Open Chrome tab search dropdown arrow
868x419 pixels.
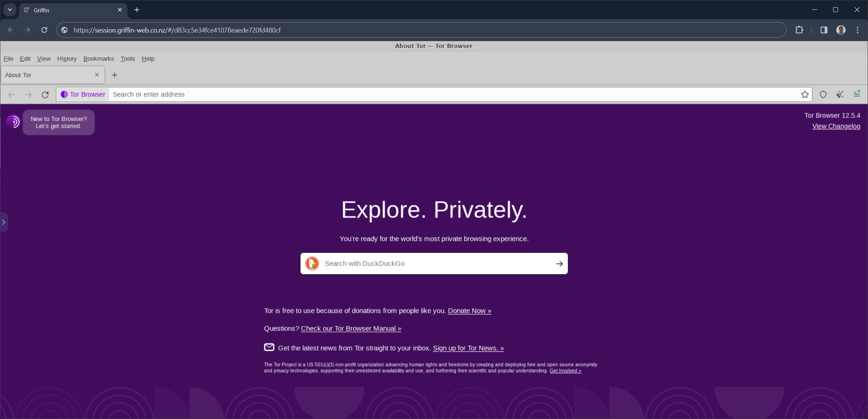(x=10, y=10)
